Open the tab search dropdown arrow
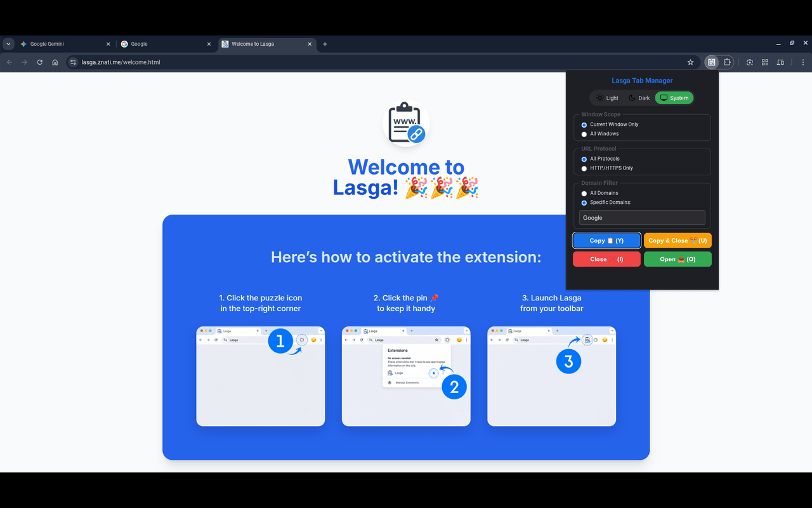This screenshot has width=812, height=508. (8, 44)
